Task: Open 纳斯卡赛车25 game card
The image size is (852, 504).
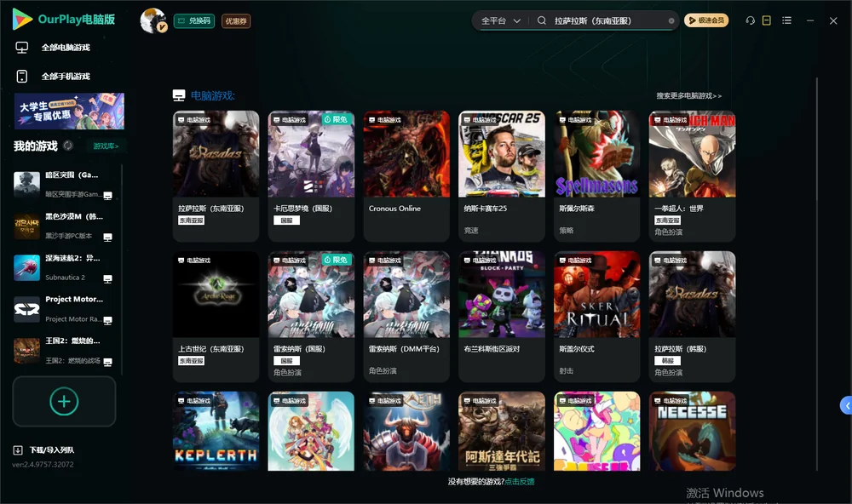Action: 502,176
